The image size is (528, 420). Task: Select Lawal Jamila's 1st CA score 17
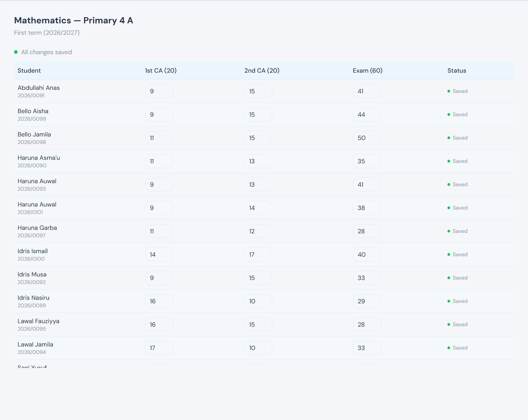[159, 348]
